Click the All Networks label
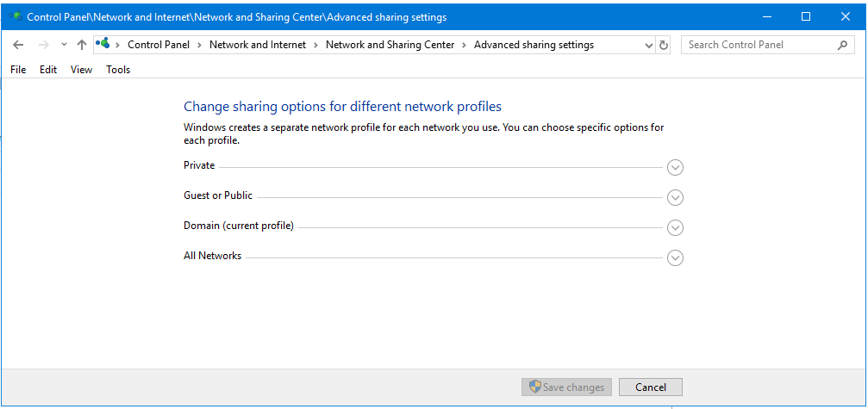The width and height of the screenshot is (868, 409). (213, 256)
